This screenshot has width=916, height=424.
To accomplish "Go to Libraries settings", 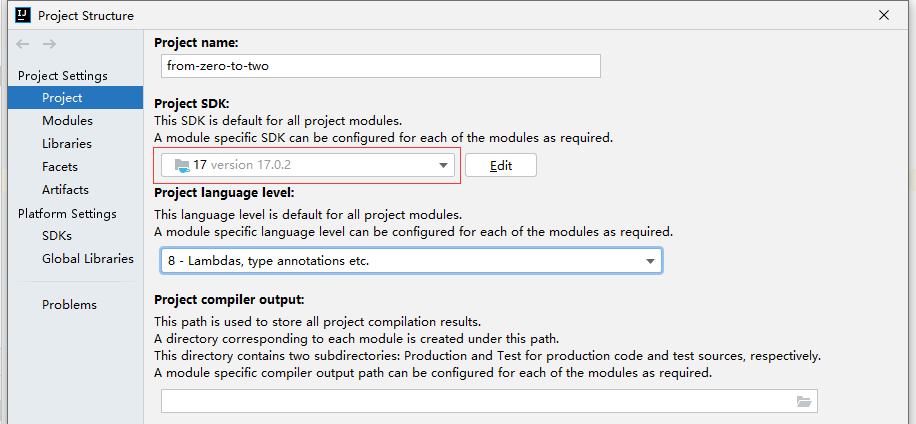I will (x=67, y=144).
